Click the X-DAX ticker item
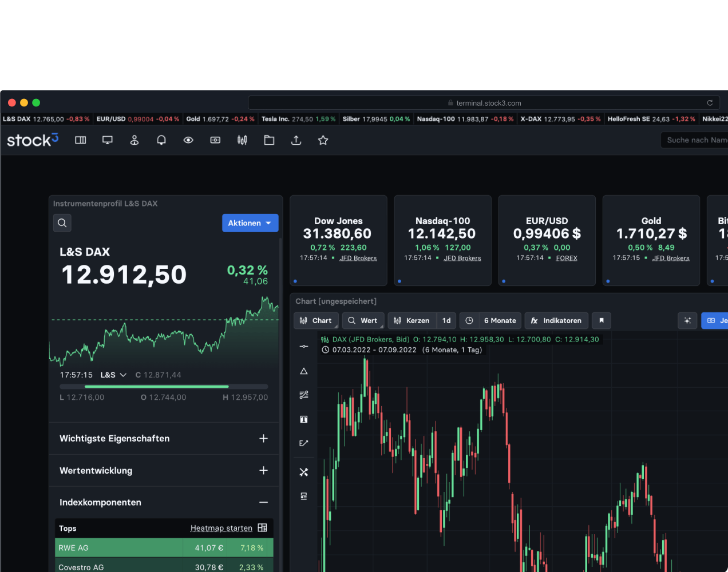The image size is (728, 572). (x=560, y=119)
